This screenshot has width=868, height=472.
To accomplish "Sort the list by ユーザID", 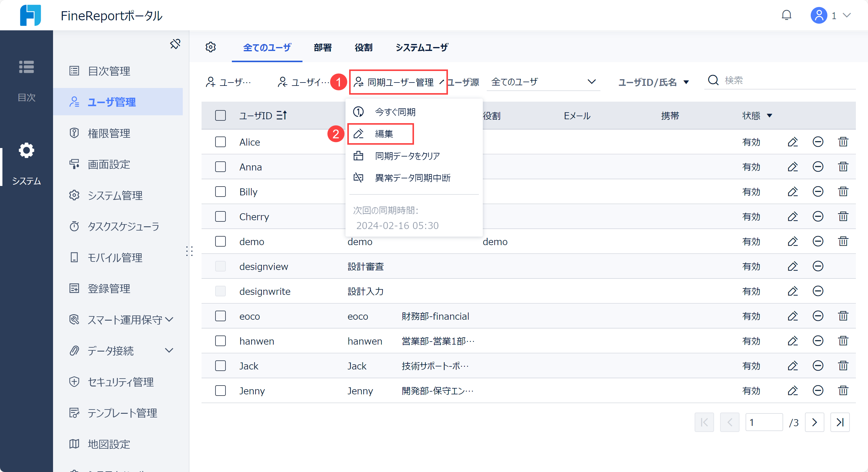I will (x=281, y=116).
